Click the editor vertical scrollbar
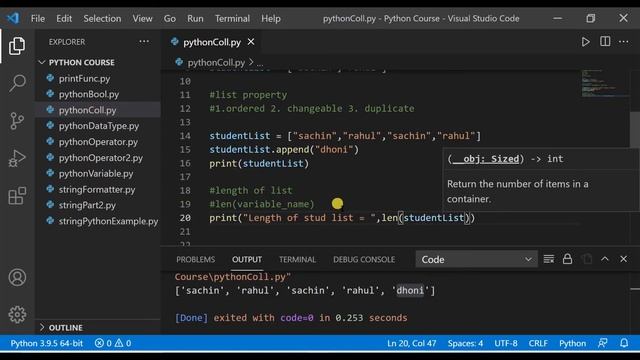This screenshot has height=360, width=640. (x=635, y=129)
